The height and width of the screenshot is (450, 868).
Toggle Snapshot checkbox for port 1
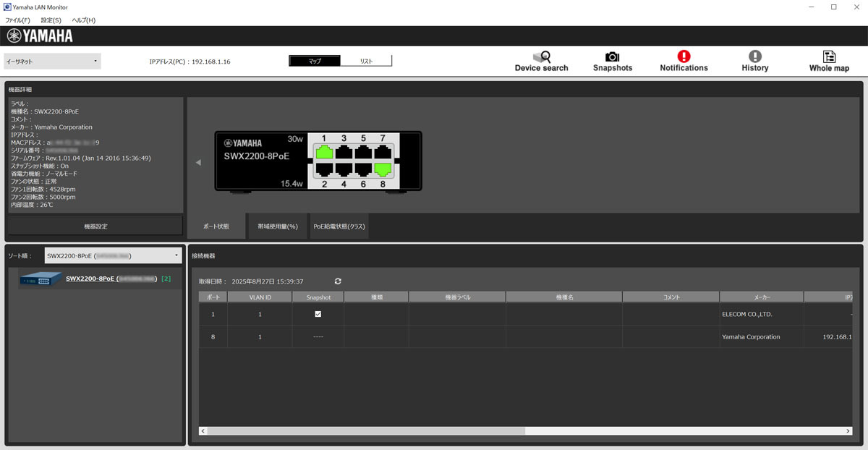(x=318, y=314)
